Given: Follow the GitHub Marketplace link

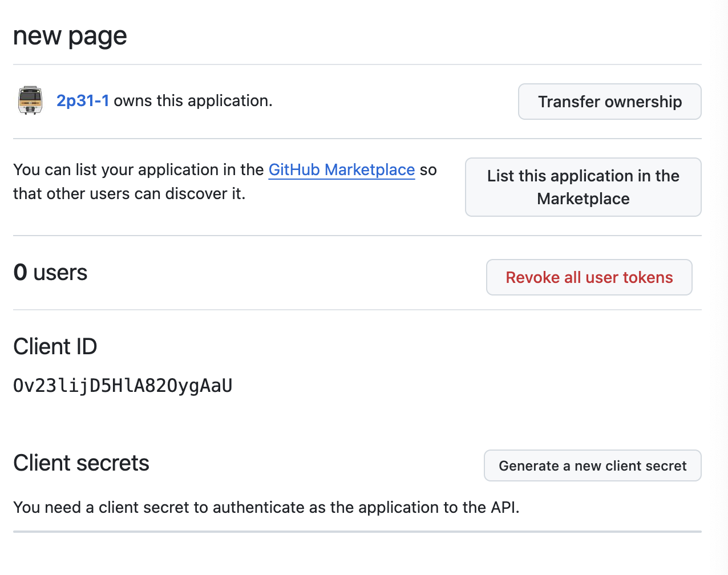Looking at the screenshot, I should (341, 170).
